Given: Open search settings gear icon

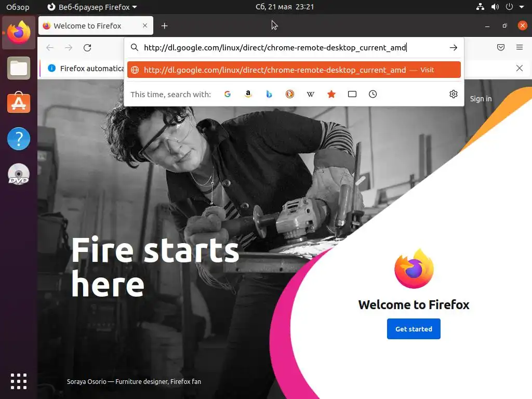Looking at the screenshot, I should coord(453,95).
